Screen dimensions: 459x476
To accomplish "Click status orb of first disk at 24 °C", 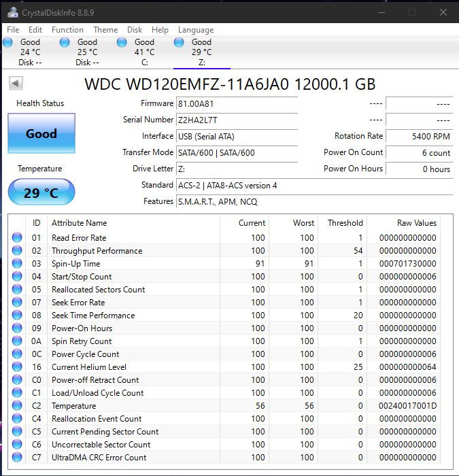I will [x=7, y=42].
